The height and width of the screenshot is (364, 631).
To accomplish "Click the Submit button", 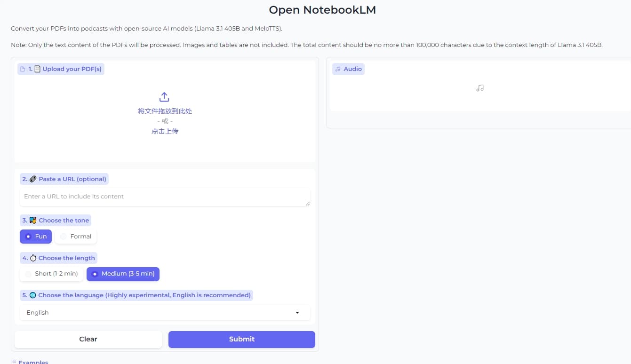I will click(x=242, y=339).
